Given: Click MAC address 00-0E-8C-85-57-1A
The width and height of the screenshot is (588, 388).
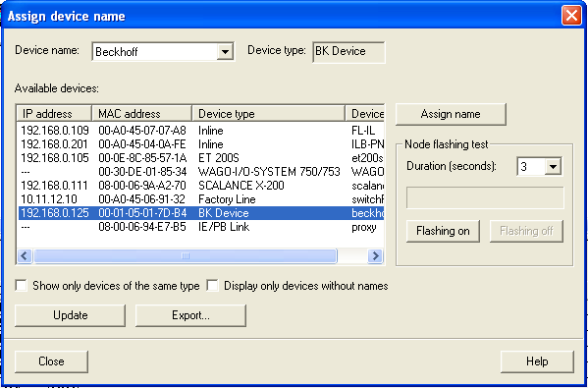Looking at the screenshot, I should [142, 158].
